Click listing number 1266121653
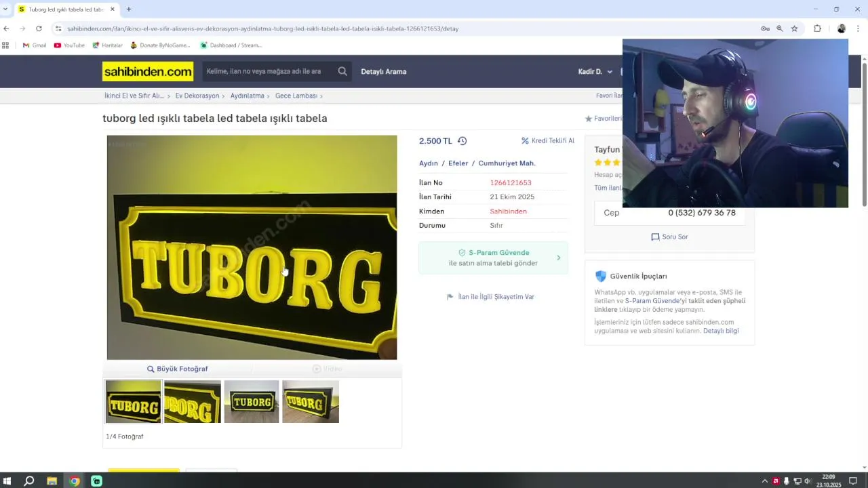 click(511, 182)
